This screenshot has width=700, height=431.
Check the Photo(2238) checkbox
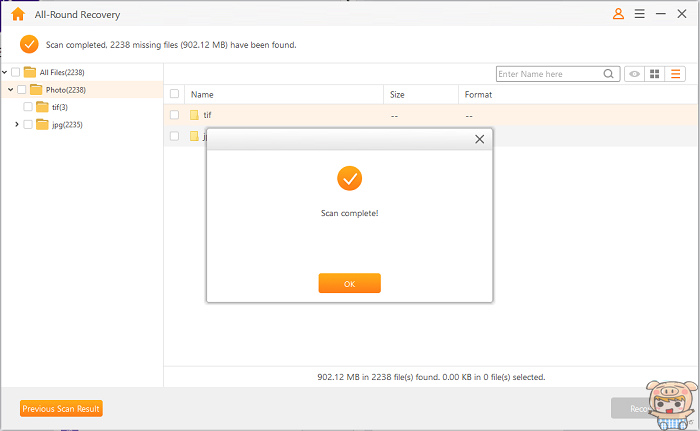22,90
